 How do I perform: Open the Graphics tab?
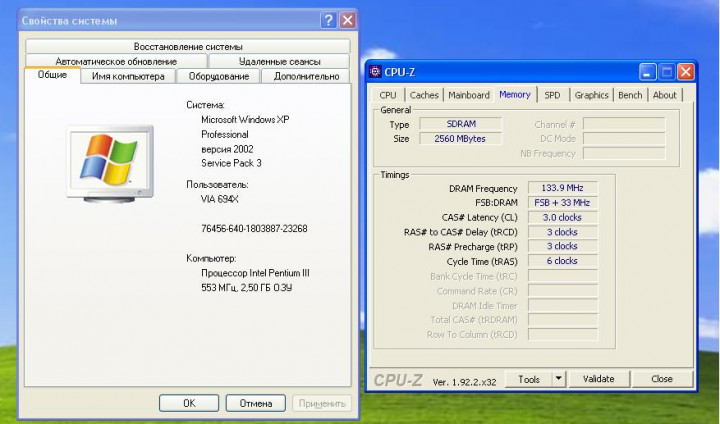(591, 95)
